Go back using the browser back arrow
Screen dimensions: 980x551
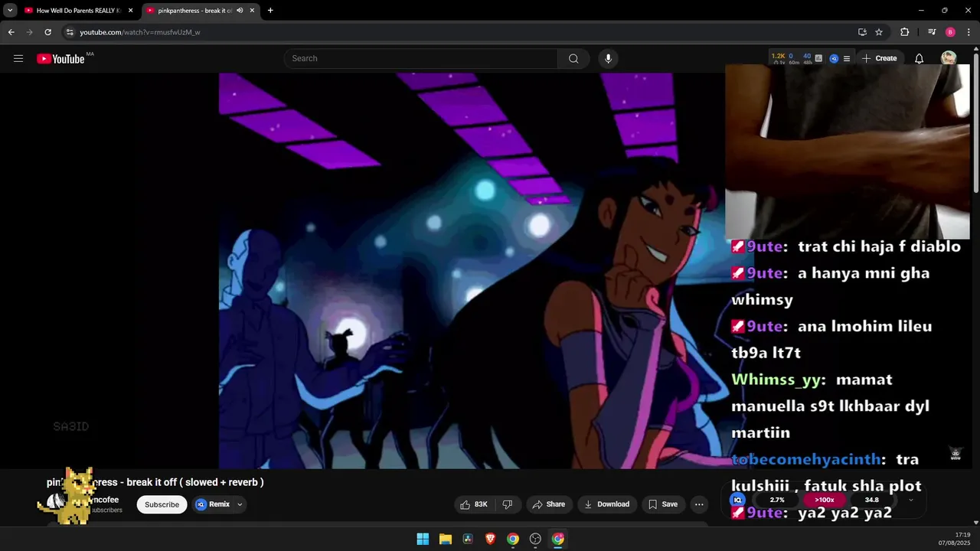(11, 32)
